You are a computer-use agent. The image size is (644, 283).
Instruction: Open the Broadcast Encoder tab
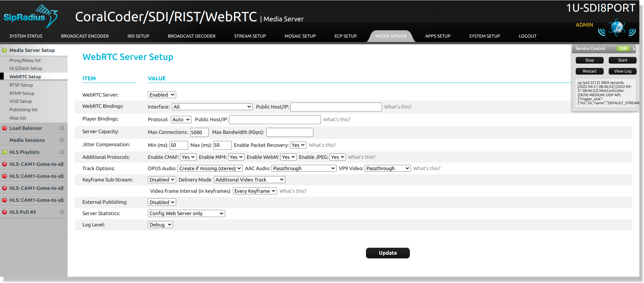coord(85,36)
